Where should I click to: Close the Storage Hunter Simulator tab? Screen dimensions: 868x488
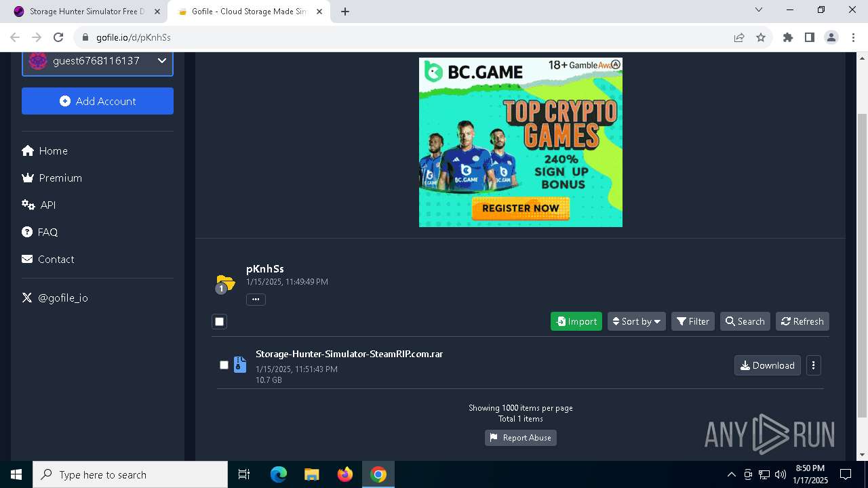[x=157, y=12]
